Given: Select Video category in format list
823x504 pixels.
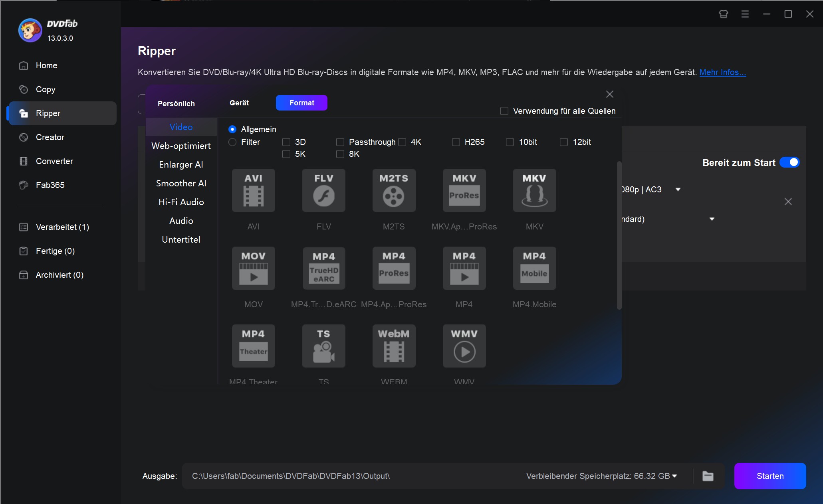Looking at the screenshot, I should 181,127.
